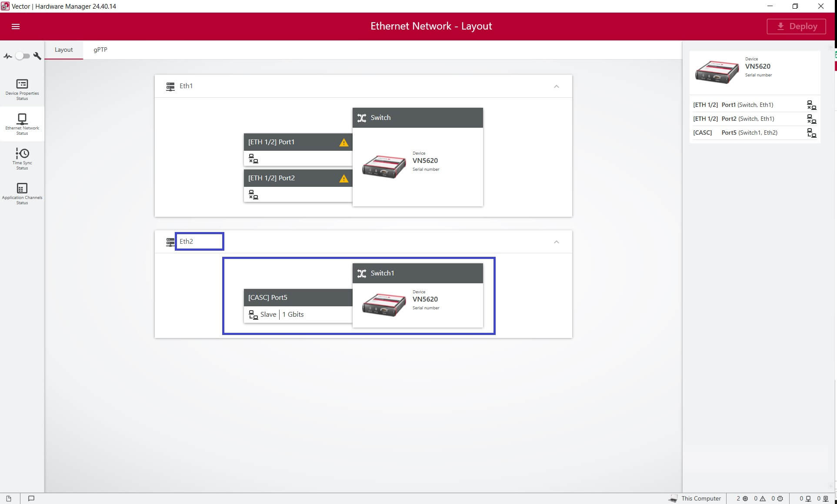Collapse the Eth1 network section
The width and height of the screenshot is (837, 504).
pyautogui.click(x=556, y=86)
